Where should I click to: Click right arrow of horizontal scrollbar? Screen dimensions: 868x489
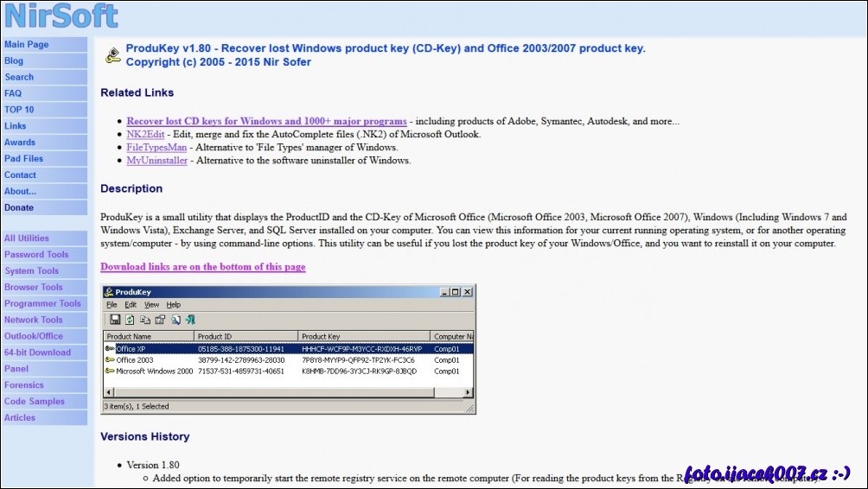pyautogui.click(x=469, y=392)
